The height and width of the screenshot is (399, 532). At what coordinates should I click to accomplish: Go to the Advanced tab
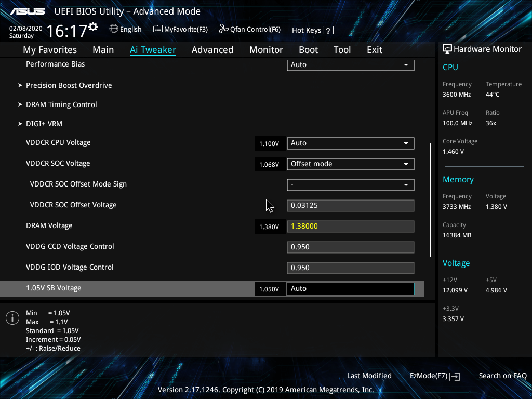click(212, 50)
